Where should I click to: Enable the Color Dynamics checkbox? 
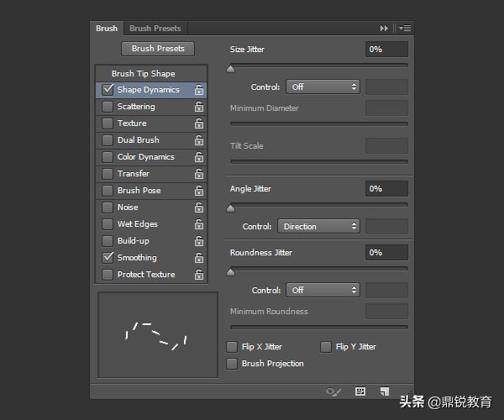point(108,157)
